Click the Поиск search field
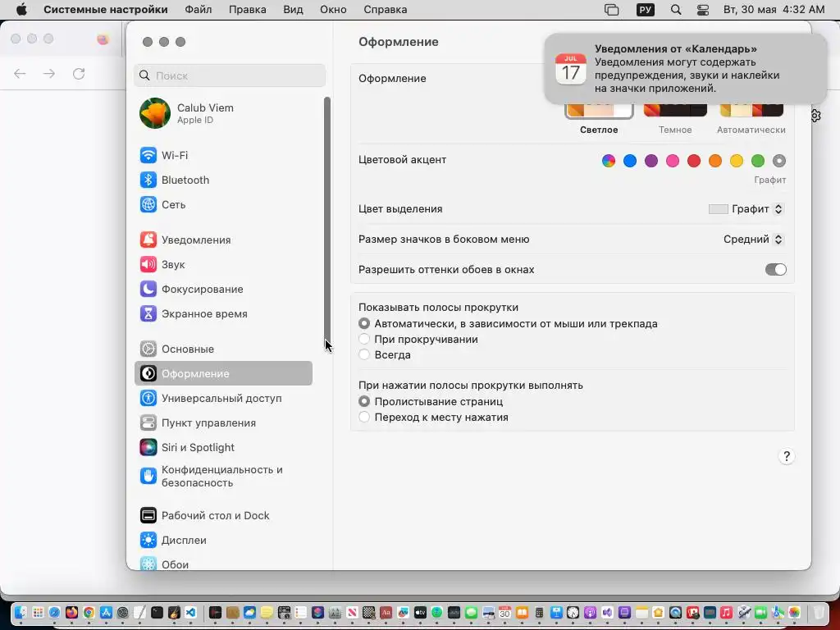840x630 pixels. (x=230, y=75)
